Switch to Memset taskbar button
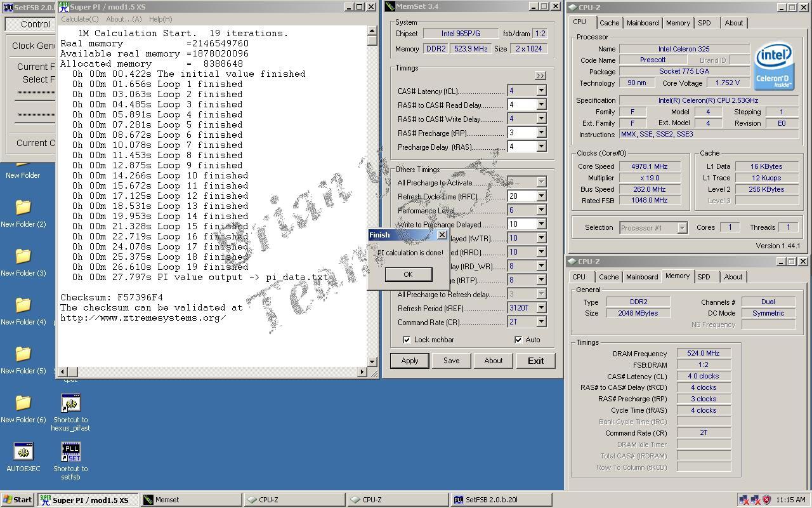 click(191, 500)
